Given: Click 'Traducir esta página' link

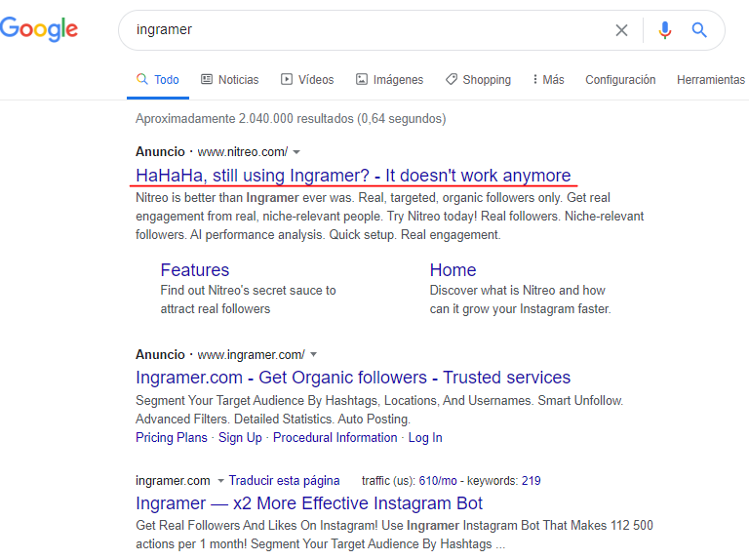Looking at the screenshot, I should [x=284, y=481].
